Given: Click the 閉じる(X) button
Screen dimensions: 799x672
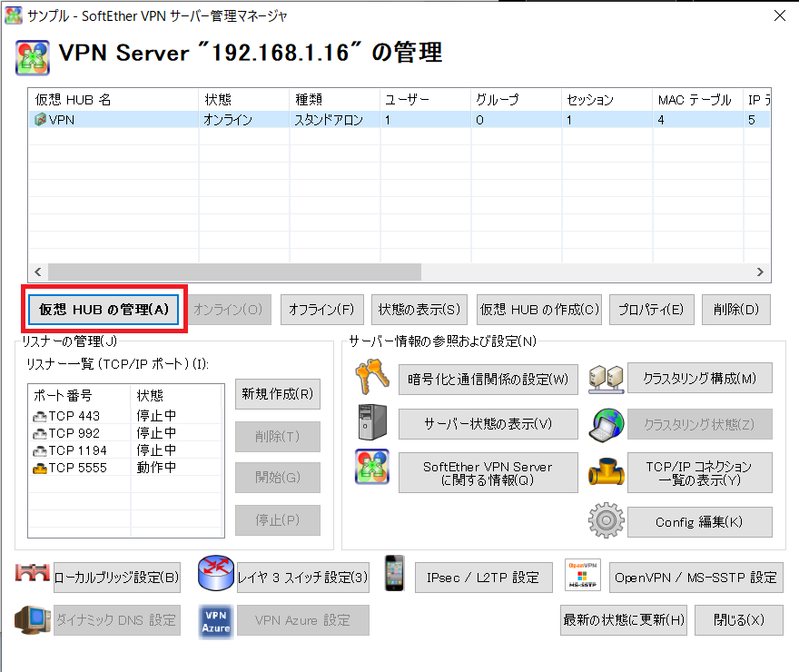Looking at the screenshot, I should (739, 620).
